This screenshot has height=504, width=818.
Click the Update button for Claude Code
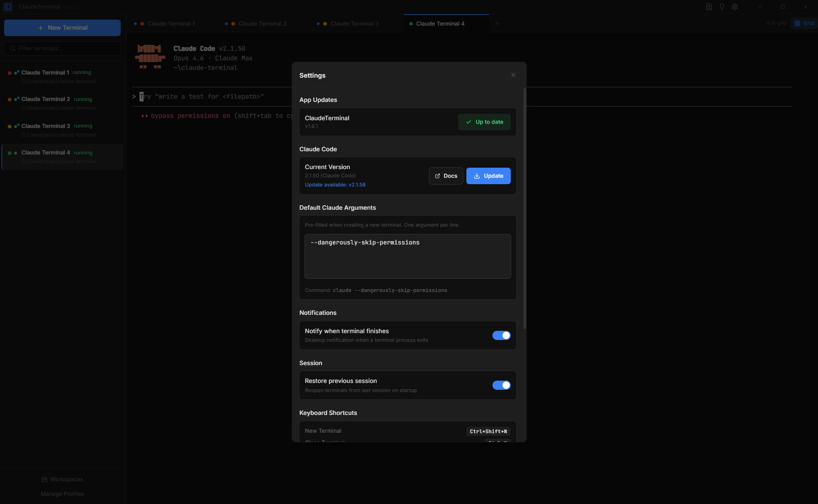[x=488, y=176]
